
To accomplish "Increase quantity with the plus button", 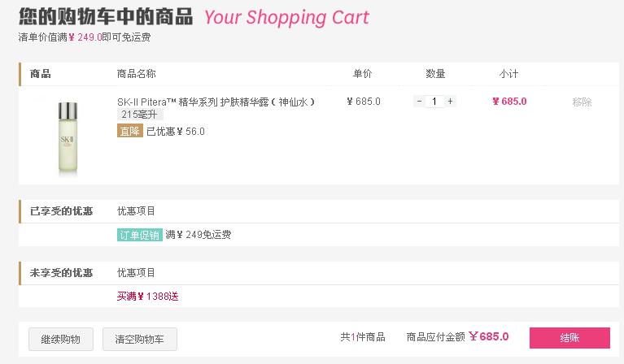I will point(450,102).
